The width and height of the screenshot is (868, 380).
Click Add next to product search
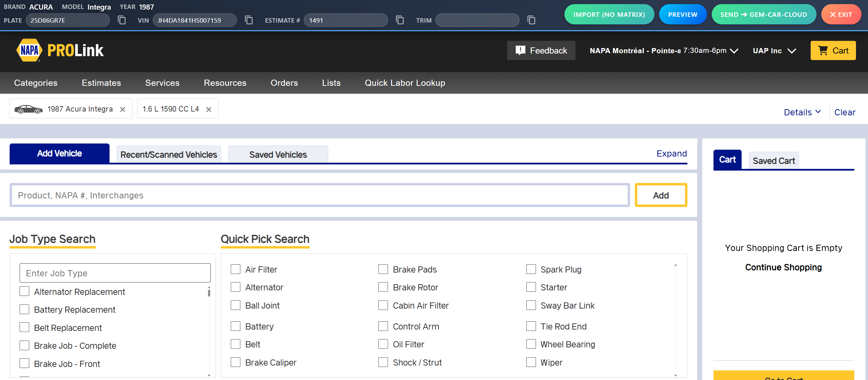tap(661, 195)
